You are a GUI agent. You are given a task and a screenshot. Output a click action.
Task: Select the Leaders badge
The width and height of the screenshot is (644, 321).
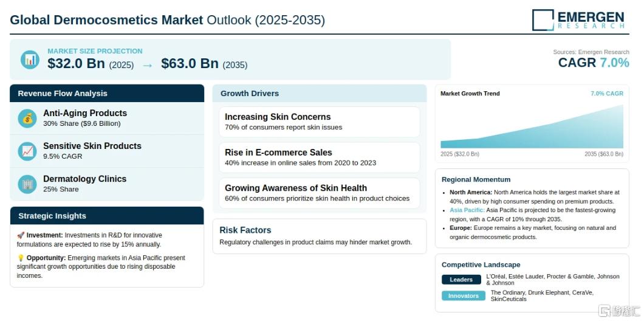461,280
